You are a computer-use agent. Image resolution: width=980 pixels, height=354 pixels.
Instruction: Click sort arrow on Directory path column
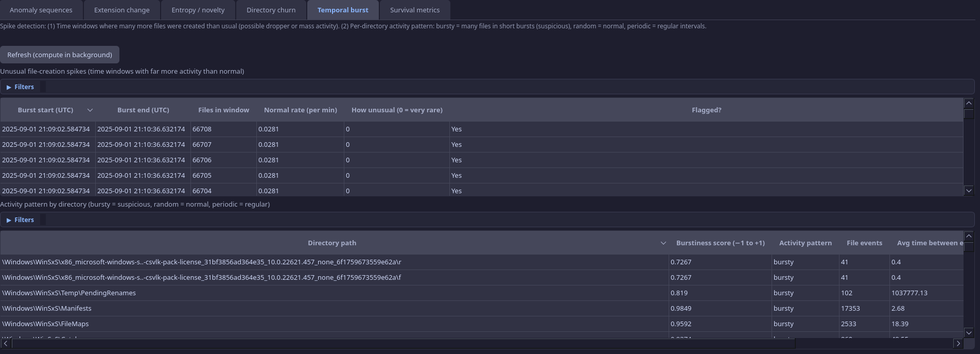tap(663, 243)
